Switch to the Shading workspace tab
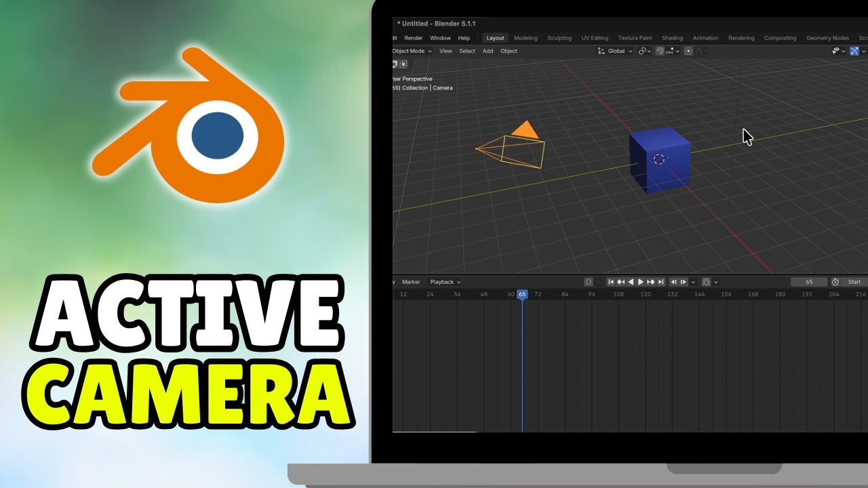The image size is (868, 488). tap(672, 38)
